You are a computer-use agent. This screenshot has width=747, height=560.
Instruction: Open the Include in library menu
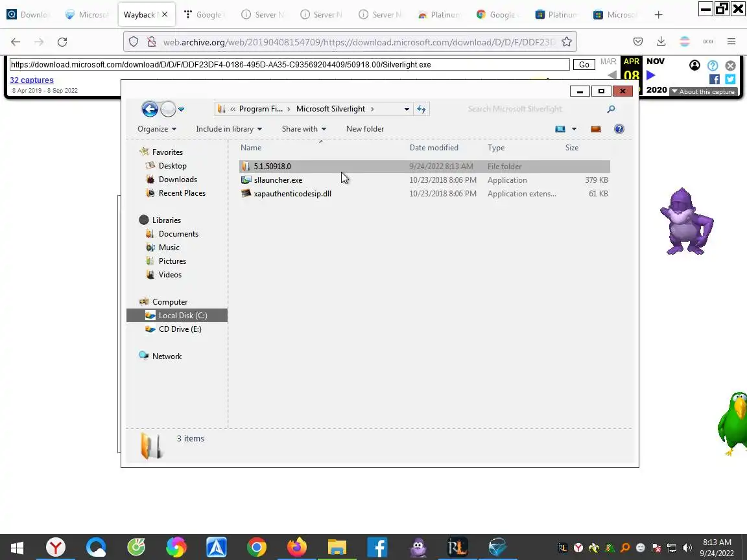tap(229, 129)
